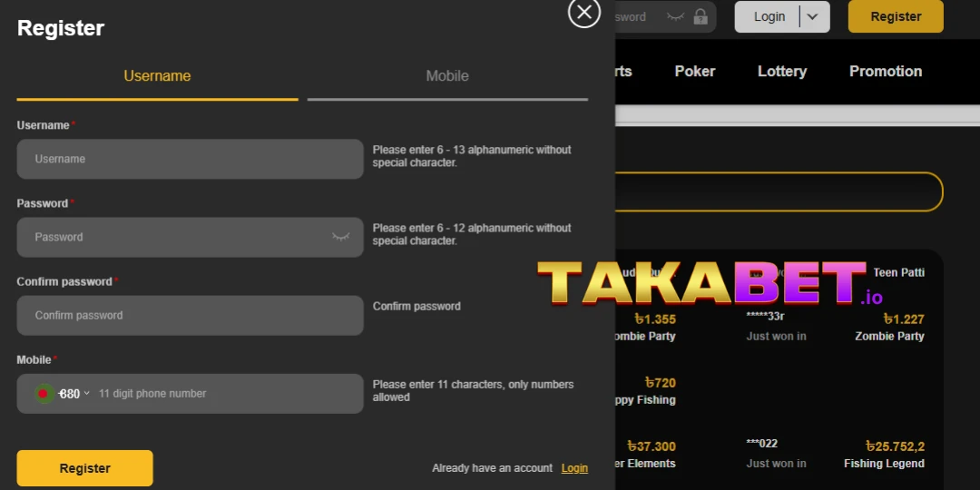980x490 pixels.
Task: Toggle the header password eye icon
Action: 676,17
